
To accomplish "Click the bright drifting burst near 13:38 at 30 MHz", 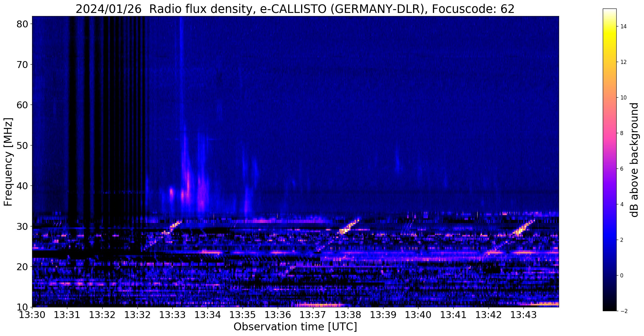I will pos(349,227).
